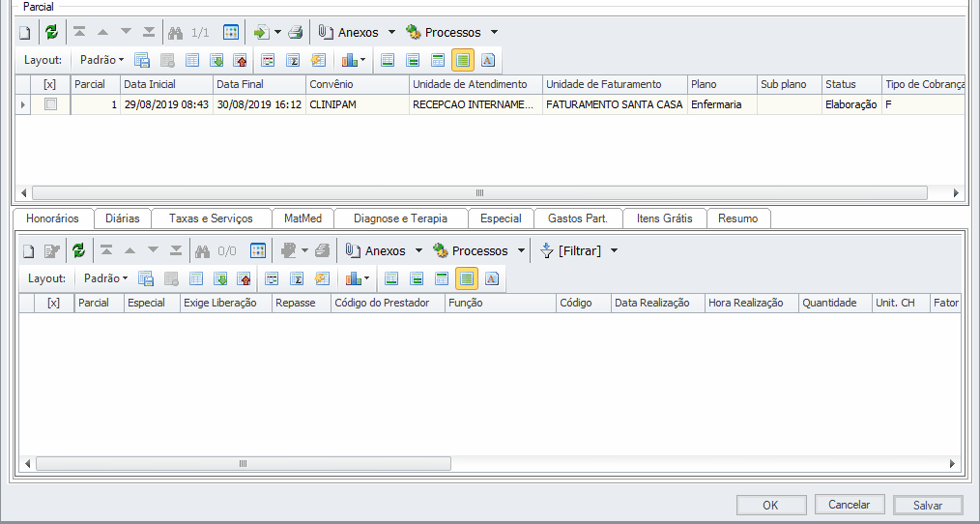Click the FATURAMENTO SANTA CASA cell
The width and height of the screenshot is (980, 524).
(615, 104)
